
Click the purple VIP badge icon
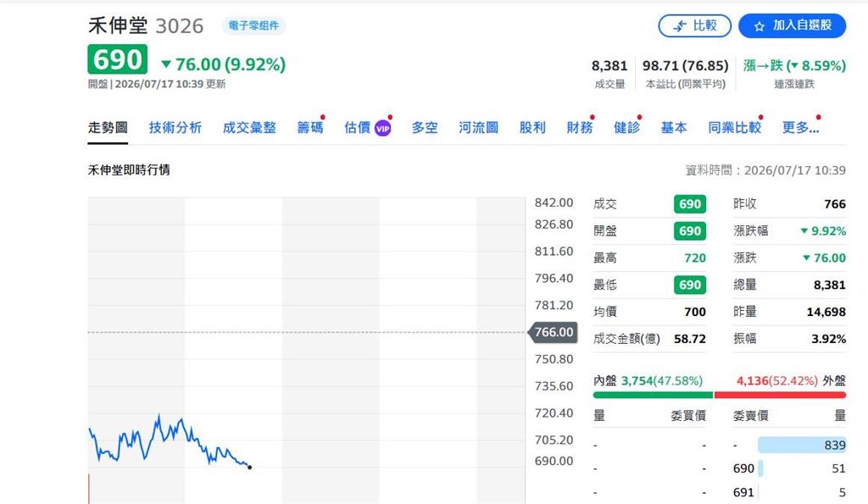tap(382, 129)
